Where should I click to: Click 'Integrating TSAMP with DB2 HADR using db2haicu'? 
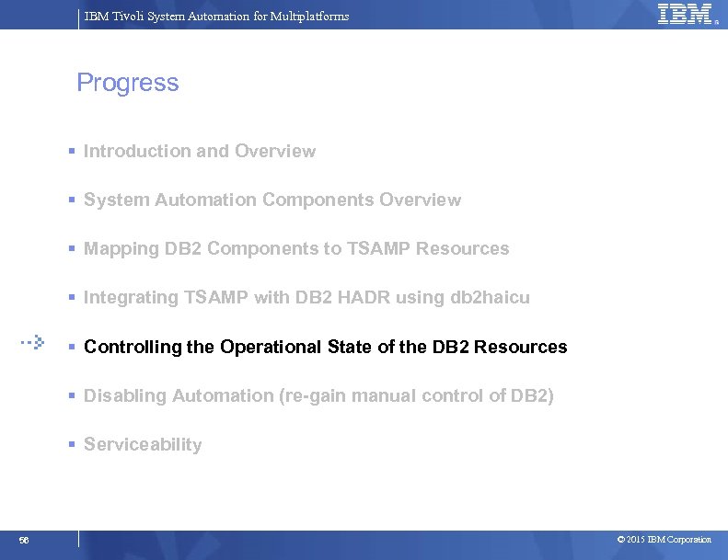click(306, 297)
